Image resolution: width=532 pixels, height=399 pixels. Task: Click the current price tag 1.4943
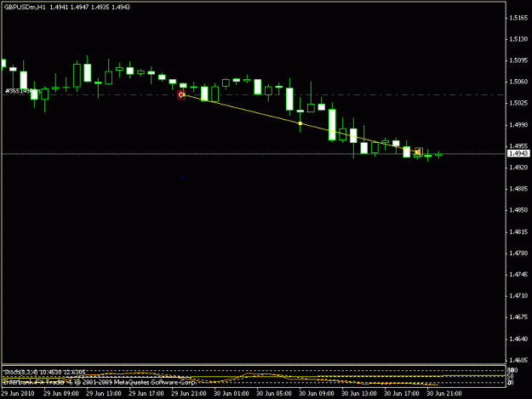[518, 154]
